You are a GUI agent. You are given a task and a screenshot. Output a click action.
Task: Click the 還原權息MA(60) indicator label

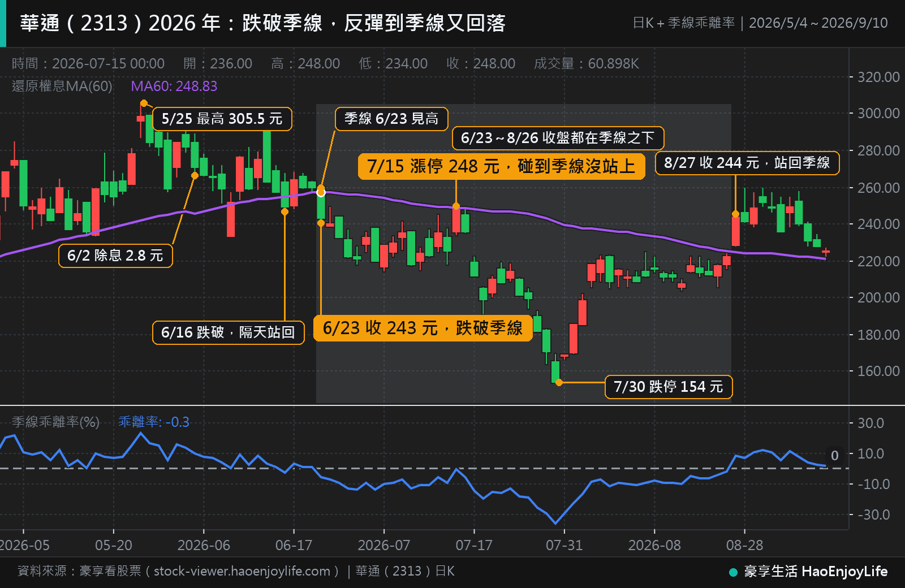coord(62,86)
